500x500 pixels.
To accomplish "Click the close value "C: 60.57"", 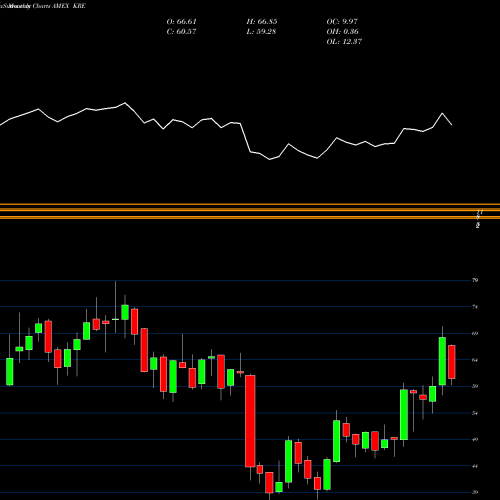I will [181, 32].
